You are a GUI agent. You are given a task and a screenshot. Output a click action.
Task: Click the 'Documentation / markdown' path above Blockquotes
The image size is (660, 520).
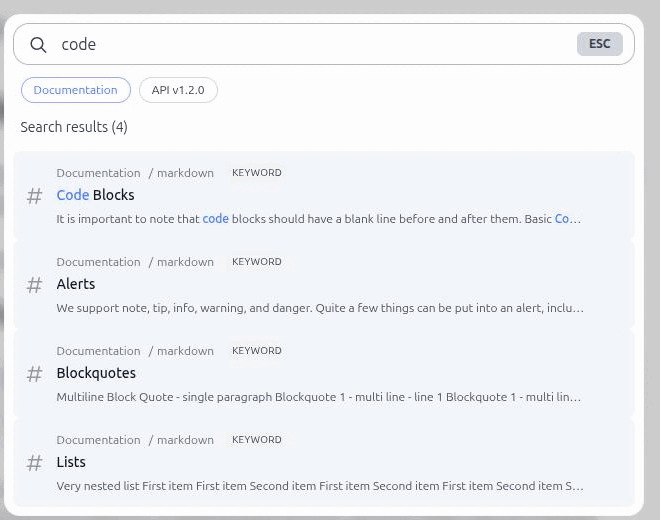pyautogui.click(x=135, y=351)
